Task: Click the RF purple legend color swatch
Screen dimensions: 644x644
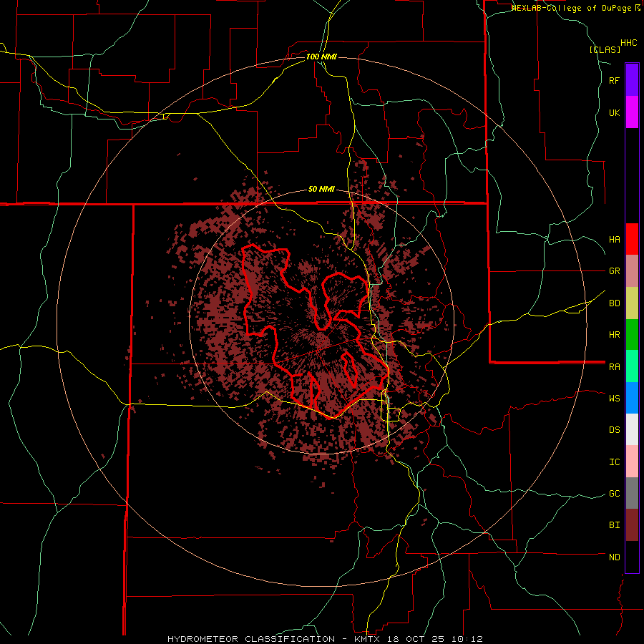Action: [632, 80]
